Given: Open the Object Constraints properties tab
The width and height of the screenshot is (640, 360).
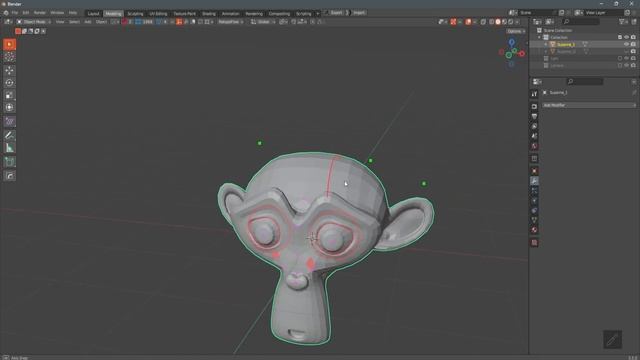Looking at the screenshot, I should 534,211.
